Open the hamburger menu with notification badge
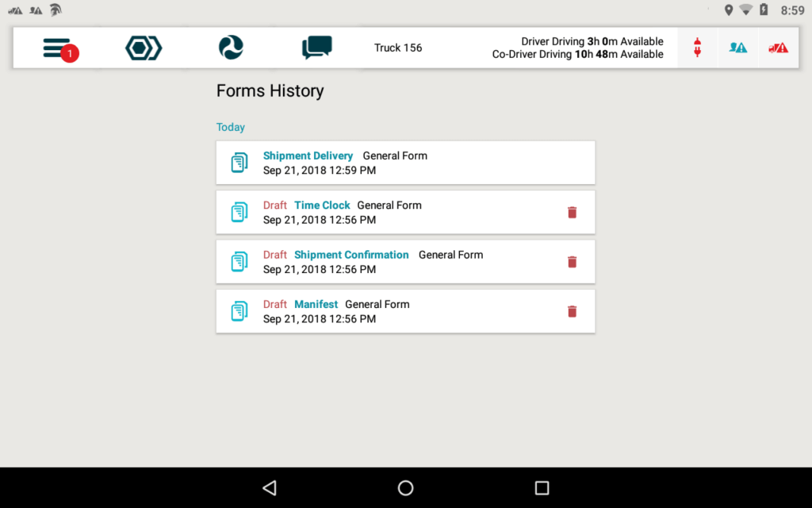Image resolution: width=812 pixels, height=508 pixels. (x=60, y=48)
